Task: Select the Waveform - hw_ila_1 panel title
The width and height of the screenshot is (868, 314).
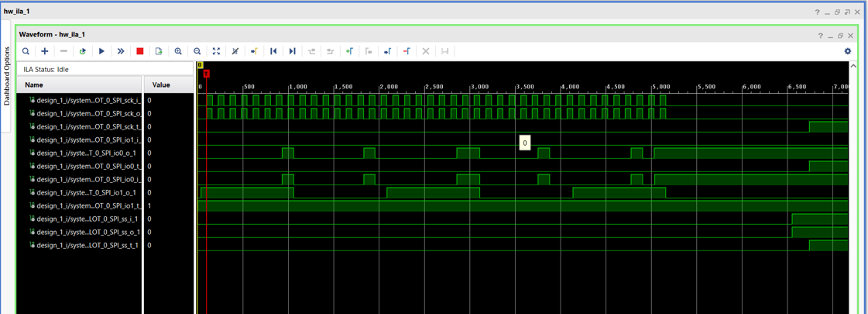Action: (x=52, y=35)
